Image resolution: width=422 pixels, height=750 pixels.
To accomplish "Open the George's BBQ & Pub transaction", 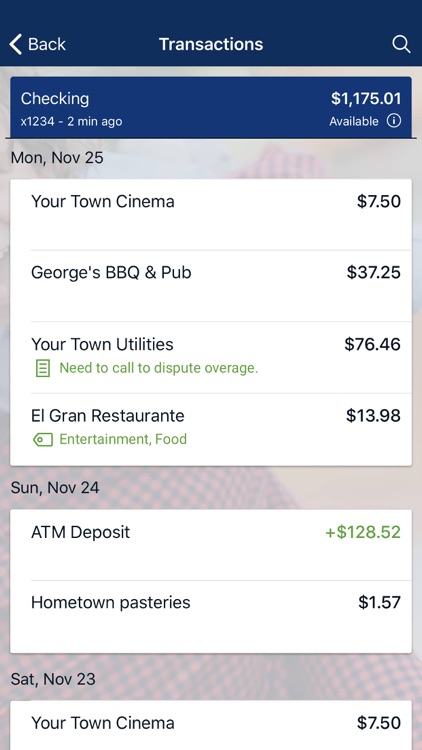I will (211, 286).
